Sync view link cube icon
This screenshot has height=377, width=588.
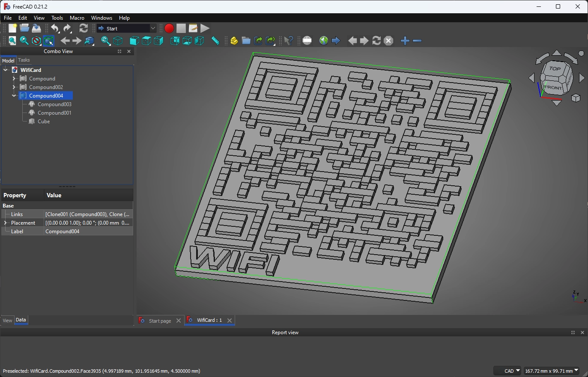(89, 41)
